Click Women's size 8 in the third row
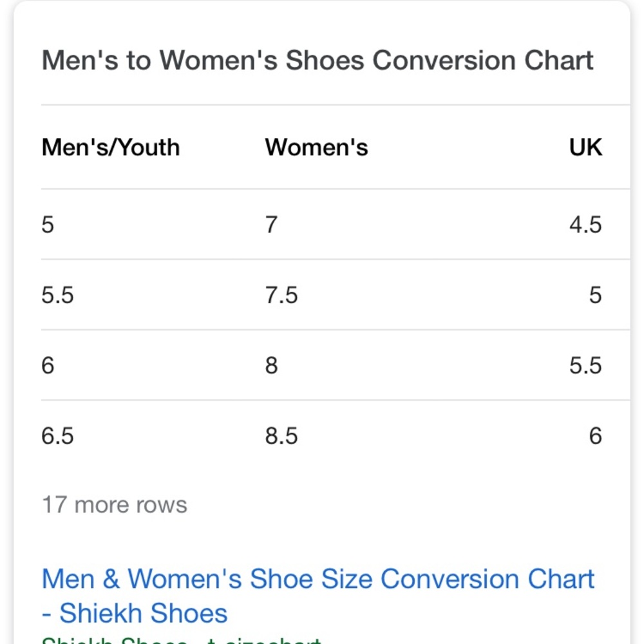The height and width of the screenshot is (644, 644). point(269,365)
